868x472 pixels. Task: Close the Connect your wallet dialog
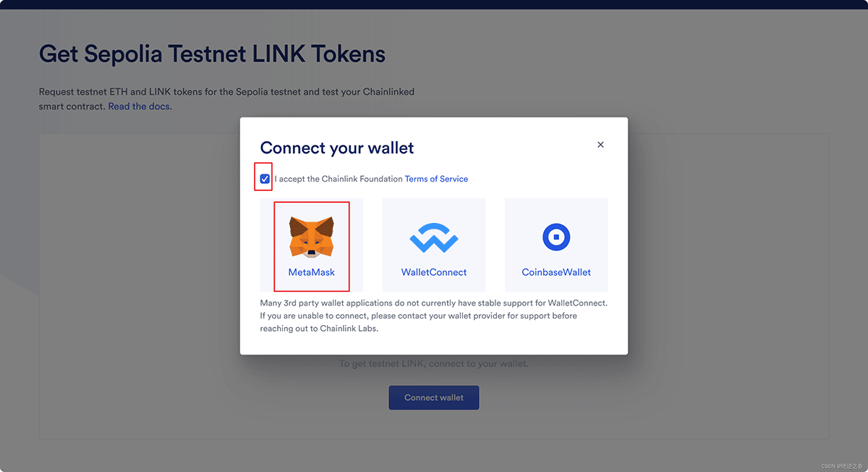(x=600, y=145)
